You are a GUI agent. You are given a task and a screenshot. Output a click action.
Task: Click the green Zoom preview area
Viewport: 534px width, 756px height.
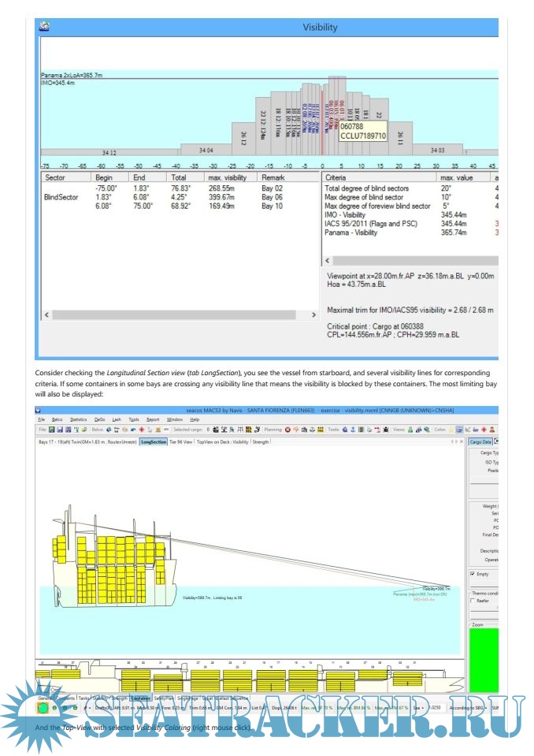coord(483,658)
